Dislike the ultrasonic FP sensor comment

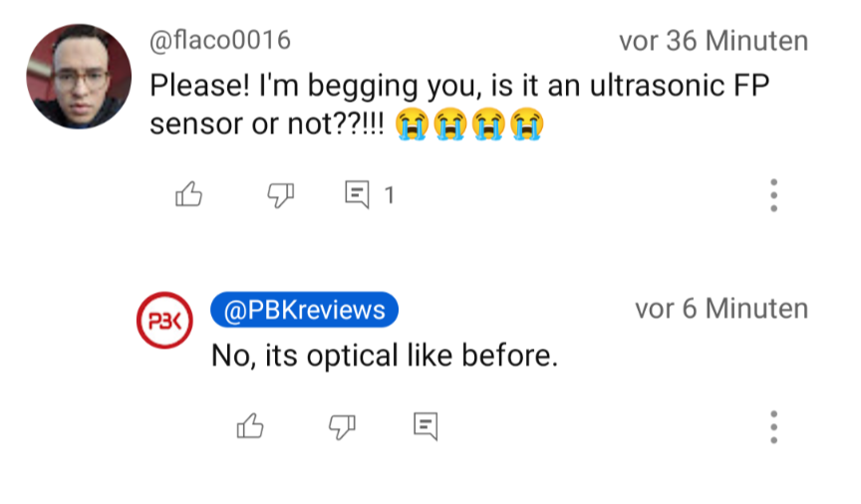[x=281, y=195]
